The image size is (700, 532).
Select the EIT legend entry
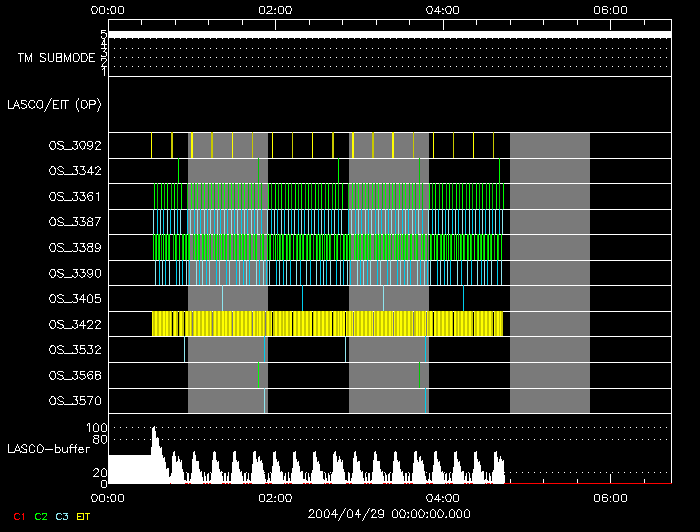[x=83, y=516]
